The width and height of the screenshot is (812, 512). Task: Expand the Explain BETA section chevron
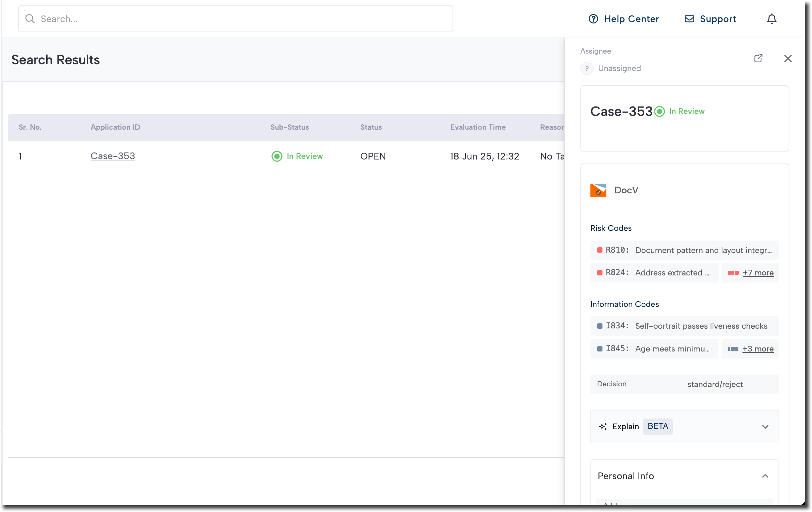(765, 427)
